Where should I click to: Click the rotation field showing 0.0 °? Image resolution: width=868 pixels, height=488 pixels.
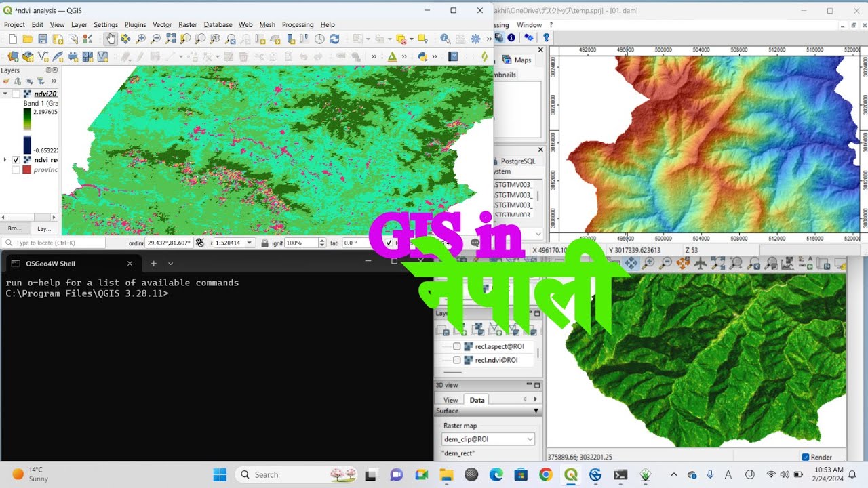tap(356, 243)
